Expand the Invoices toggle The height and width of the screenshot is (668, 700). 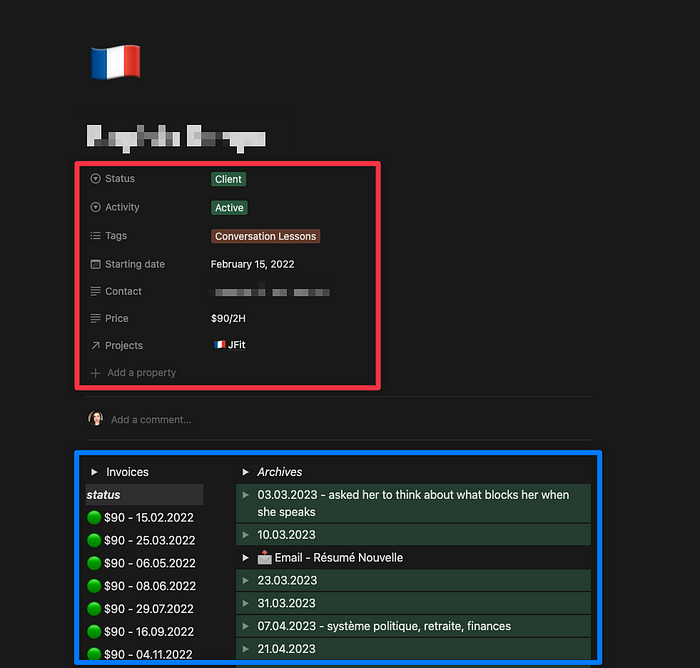pyautogui.click(x=94, y=472)
